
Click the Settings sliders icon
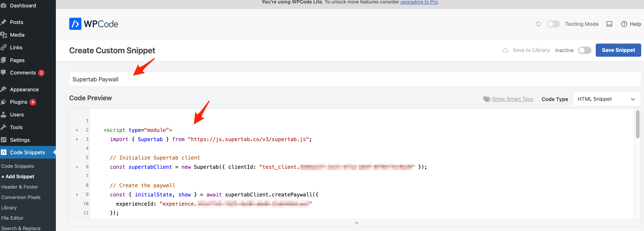pyautogui.click(x=3, y=140)
